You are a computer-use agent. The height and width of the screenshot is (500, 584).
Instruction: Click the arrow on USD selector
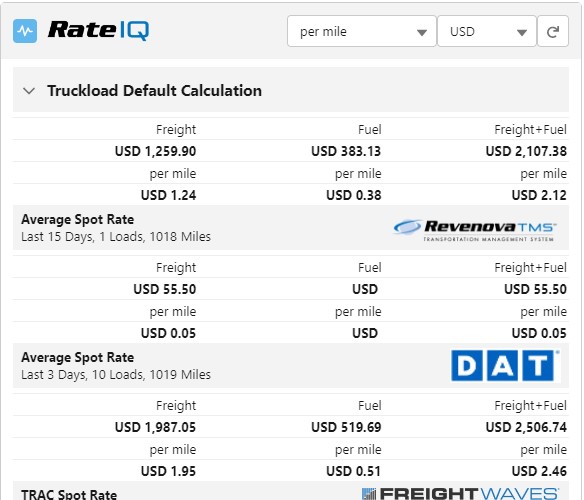522,33
